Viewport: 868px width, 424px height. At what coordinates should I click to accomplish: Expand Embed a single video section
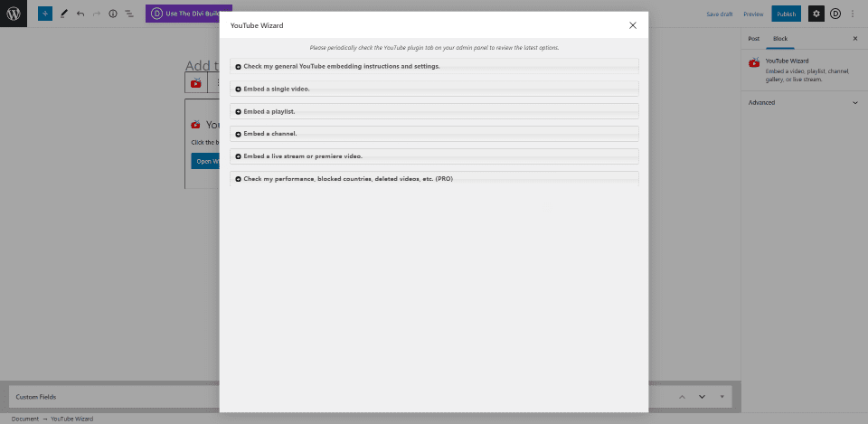(434, 89)
